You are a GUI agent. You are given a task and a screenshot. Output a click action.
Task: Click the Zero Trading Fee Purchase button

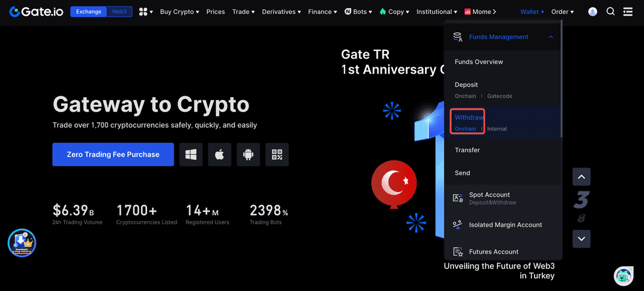(x=113, y=154)
